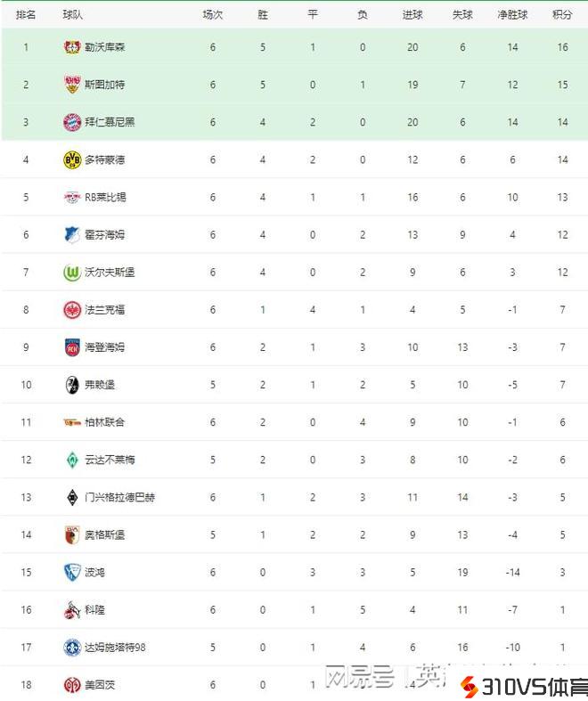The width and height of the screenshot is (588, 701).
Task: Sort by the 积分 column header
Action: pyautogui.click(x=562, y=15)
